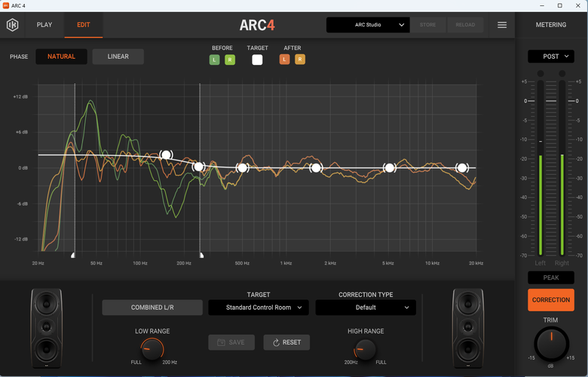588x377 pixels.
Task: Click the RELOAD button
Action: pyautogui.click(x=465, y=25)
